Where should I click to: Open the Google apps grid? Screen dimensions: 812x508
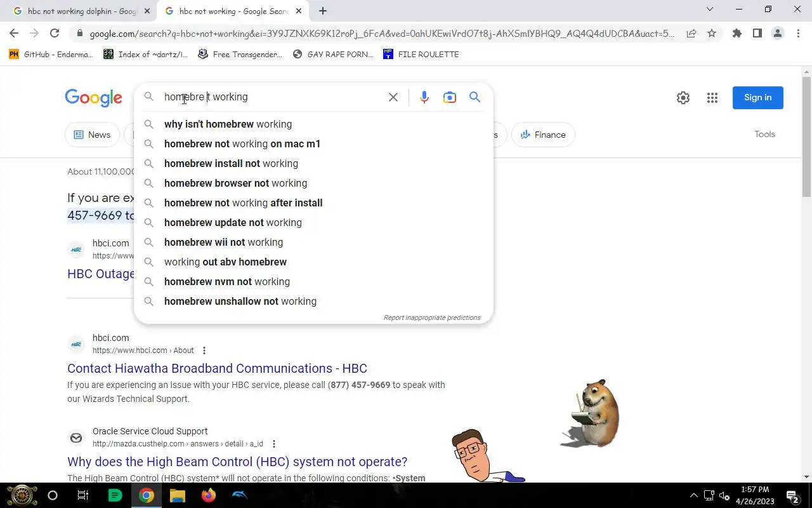(x=712, y=98)
